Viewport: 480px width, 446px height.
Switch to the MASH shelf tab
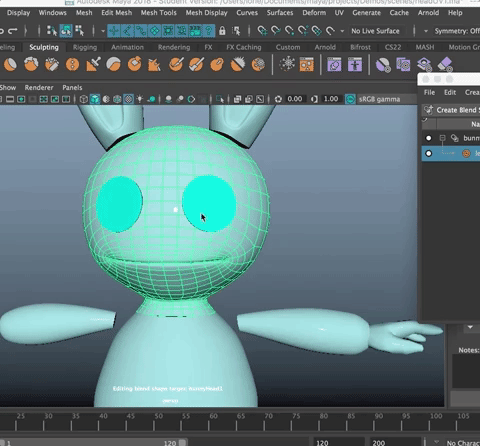(x=425, y=47)
